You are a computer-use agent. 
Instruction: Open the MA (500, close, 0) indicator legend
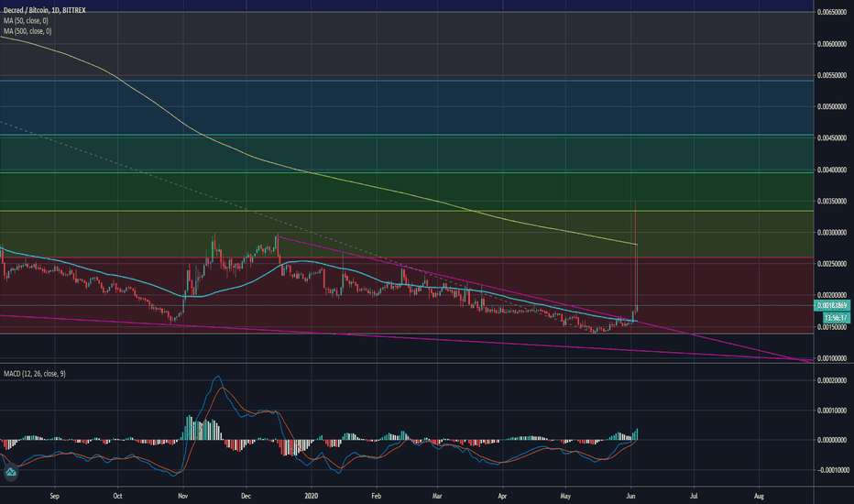click(x=27, y=31)
